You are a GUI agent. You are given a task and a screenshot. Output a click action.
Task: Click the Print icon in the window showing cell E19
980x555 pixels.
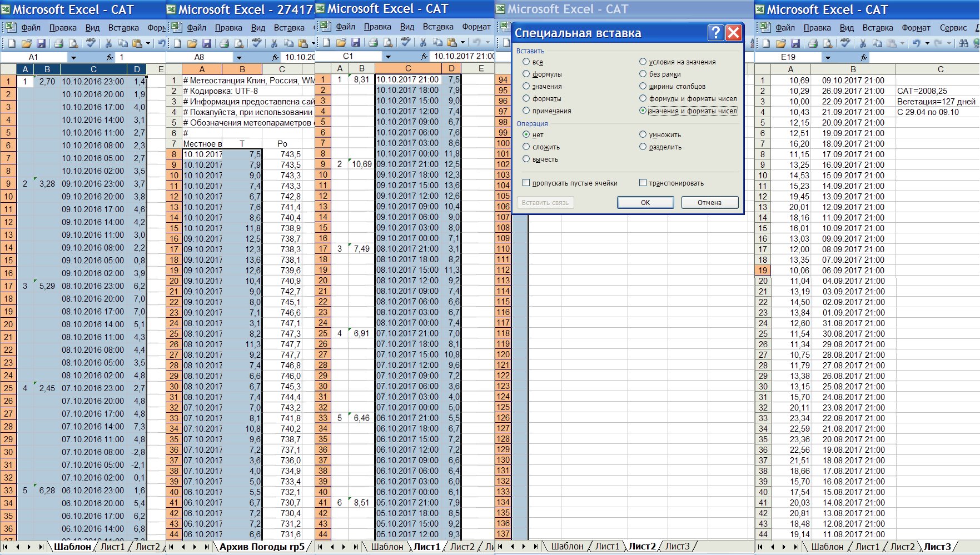click(x=813, y=43)
